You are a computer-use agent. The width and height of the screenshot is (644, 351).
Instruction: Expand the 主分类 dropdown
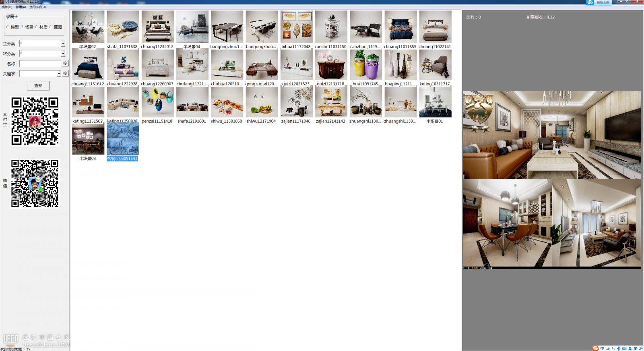coord(63,43)
